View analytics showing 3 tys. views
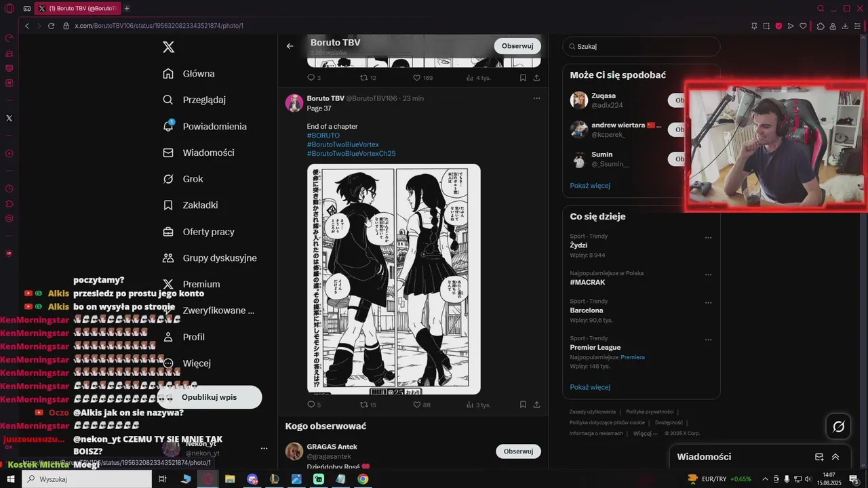The height and width of the screenshot is (488, 868). [478, 405]
